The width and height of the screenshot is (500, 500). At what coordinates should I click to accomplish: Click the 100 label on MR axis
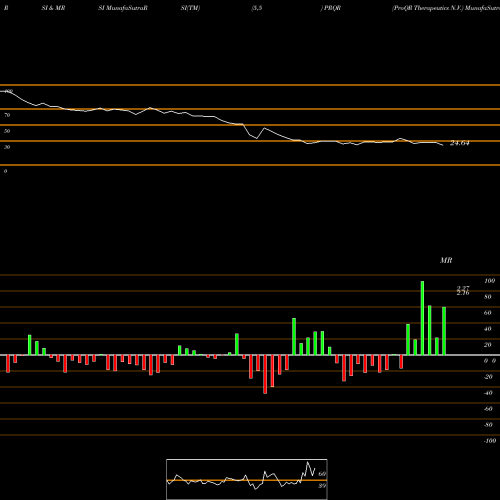(489, 281)
